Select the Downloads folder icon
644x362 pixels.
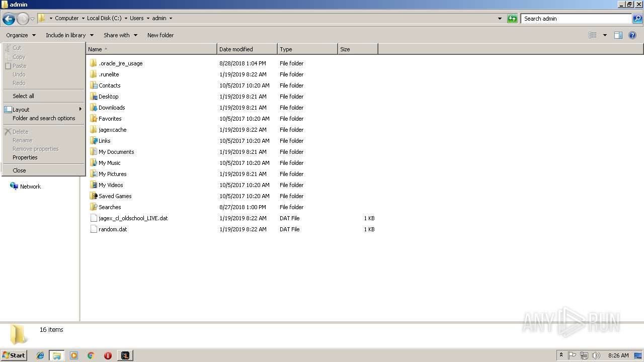[x=94, y=108]
